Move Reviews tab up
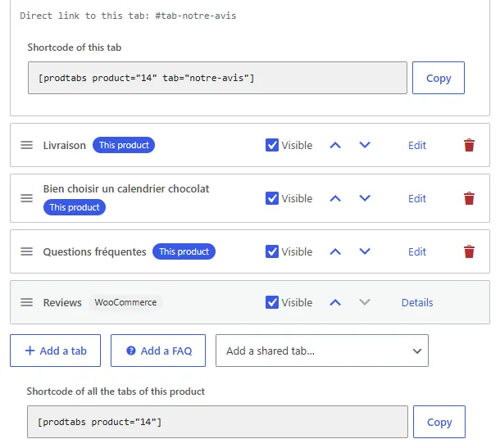 [335, 302]
